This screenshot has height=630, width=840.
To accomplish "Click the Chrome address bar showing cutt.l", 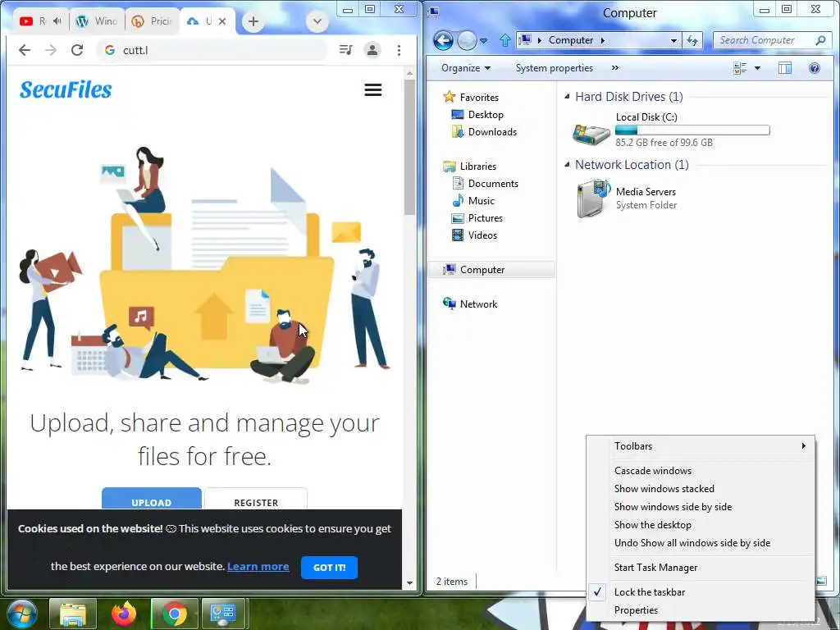I will [x=212, y=50].
